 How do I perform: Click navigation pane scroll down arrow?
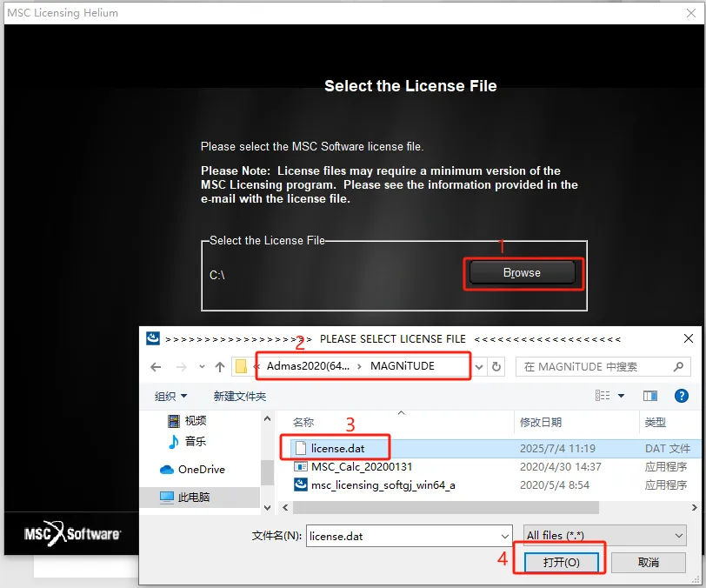click(x=268, y=508)
